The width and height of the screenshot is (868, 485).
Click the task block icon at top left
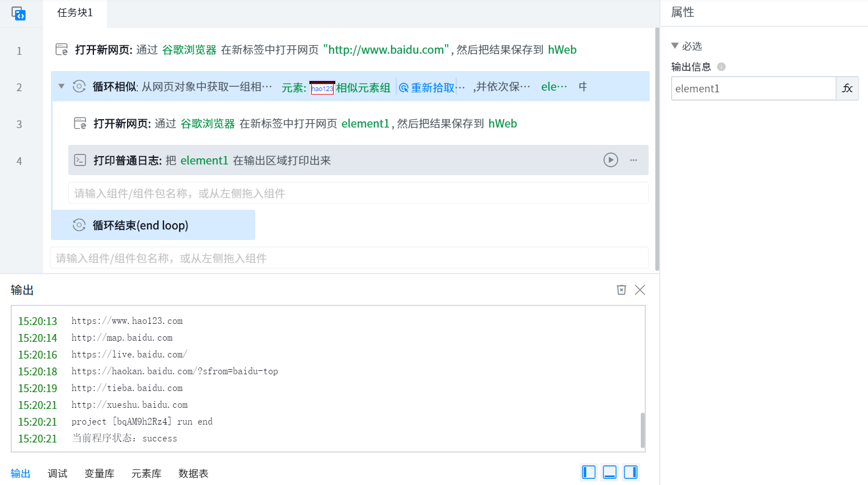click(18, 13)
